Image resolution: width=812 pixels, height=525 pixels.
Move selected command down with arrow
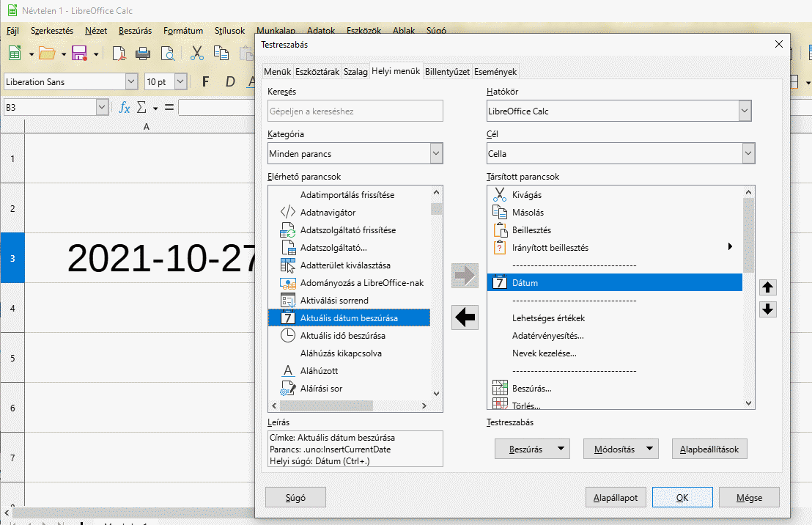pyautogui.click(x=767, y=309)
